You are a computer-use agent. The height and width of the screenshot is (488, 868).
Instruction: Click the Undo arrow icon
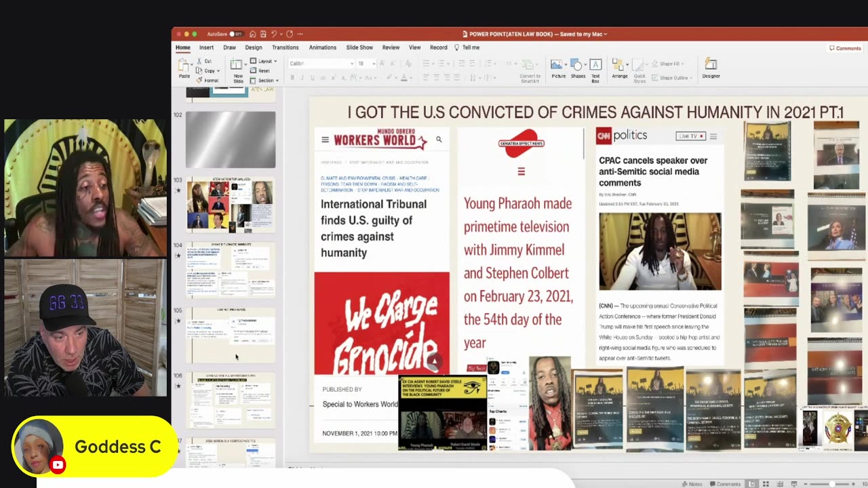pyautogui.click(x=274, y=34)
